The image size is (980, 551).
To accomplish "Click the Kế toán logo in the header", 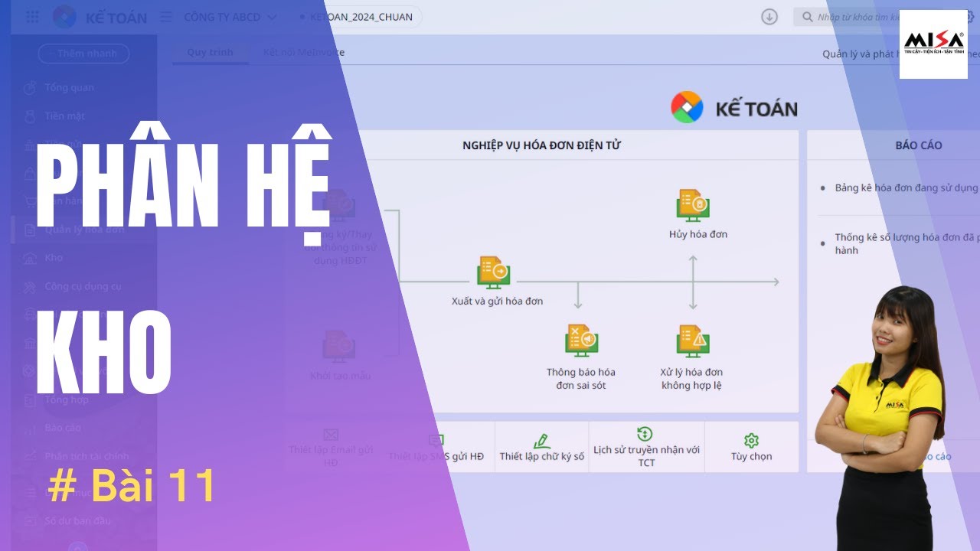I will [x=64, y=17].
